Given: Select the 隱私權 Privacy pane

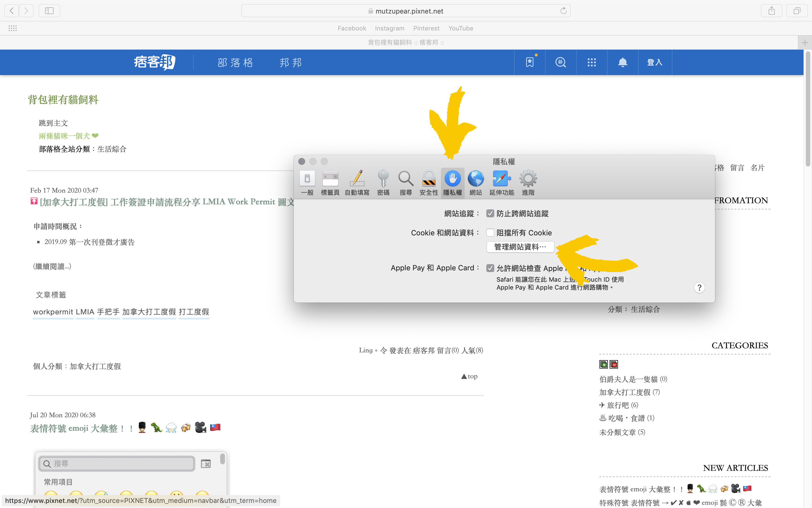Looking at the screenshot, I should (x=453, y=183).
